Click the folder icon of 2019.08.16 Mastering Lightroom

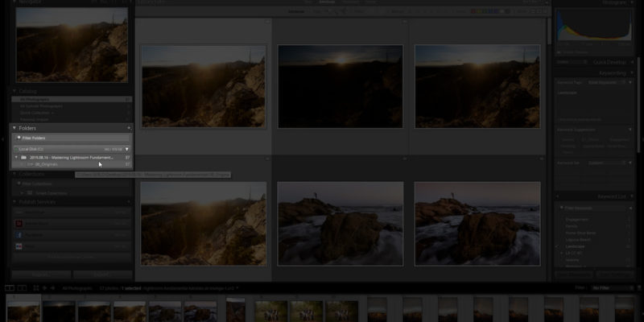24,157
